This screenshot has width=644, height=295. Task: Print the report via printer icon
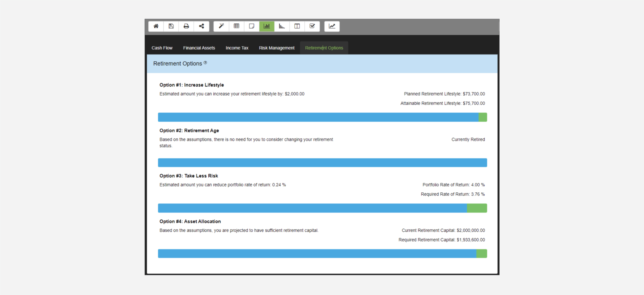point(186,26)
